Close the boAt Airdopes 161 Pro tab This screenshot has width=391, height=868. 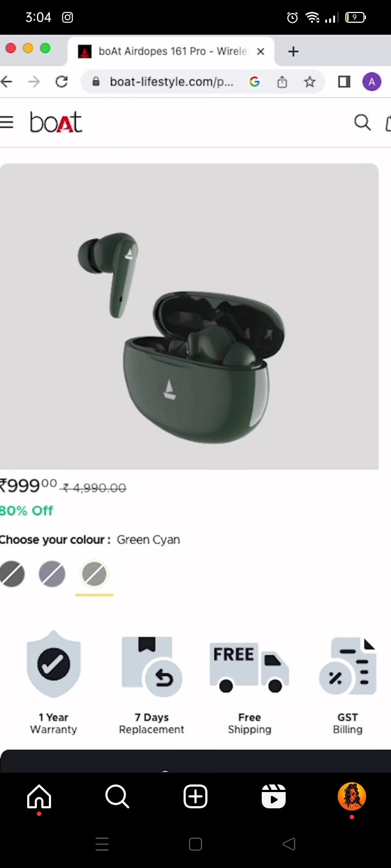point(261,52)
